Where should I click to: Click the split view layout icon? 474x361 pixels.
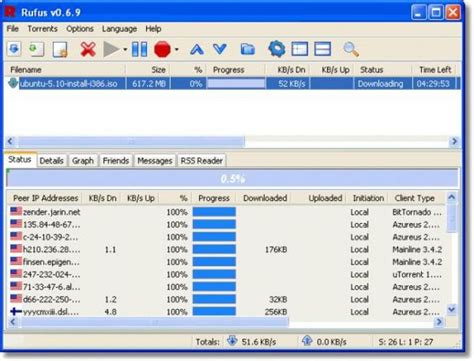(x=322, y=49)
